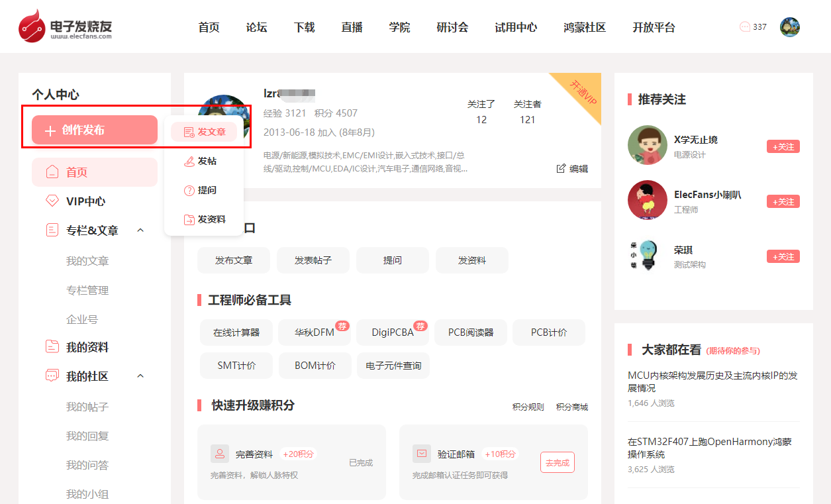
Task: Click the 编辑 edit pencil icon
Action: [x=561, y=168]
